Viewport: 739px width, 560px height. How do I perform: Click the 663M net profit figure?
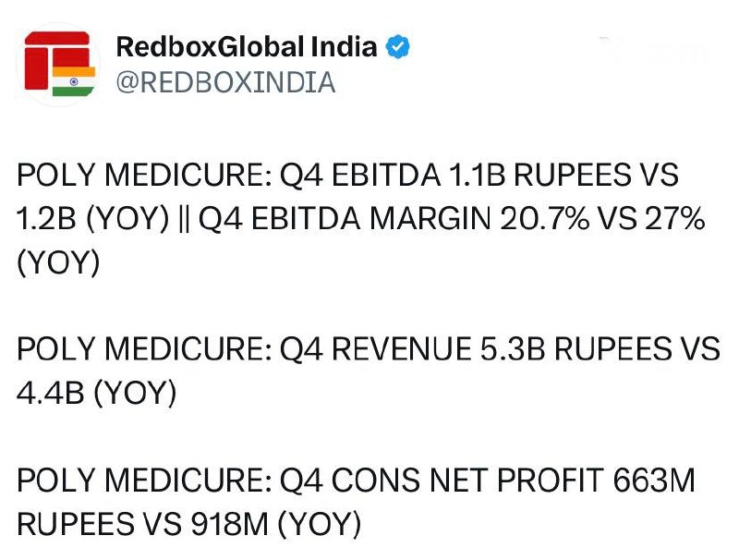pyautogui.click(x=654, y=481)
